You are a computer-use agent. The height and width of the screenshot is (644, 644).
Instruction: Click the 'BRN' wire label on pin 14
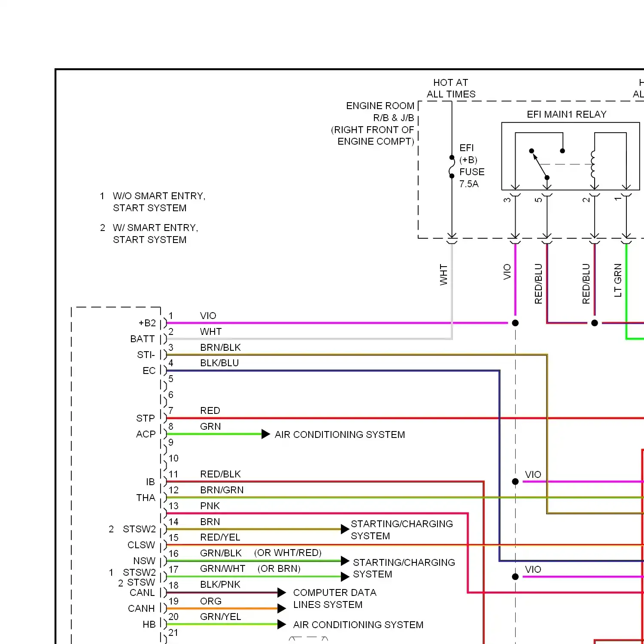210,522
